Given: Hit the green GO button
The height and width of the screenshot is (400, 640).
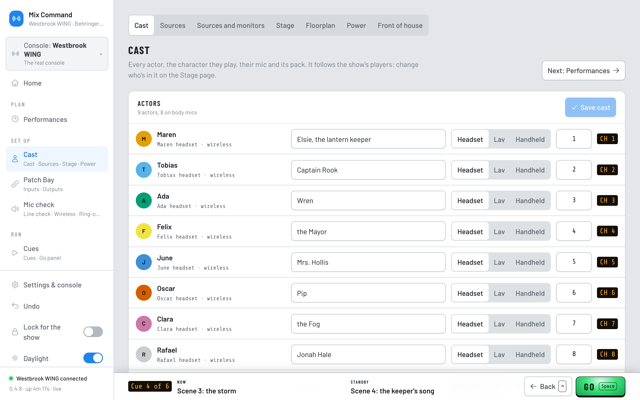Looking at the screenshot, I should (600, 387).
